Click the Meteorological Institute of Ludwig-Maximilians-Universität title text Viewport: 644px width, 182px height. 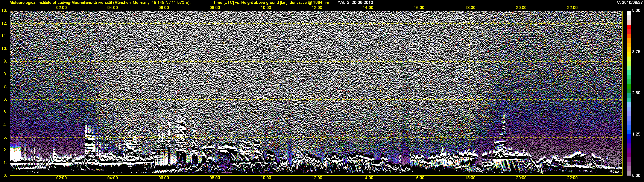(100, 3)
